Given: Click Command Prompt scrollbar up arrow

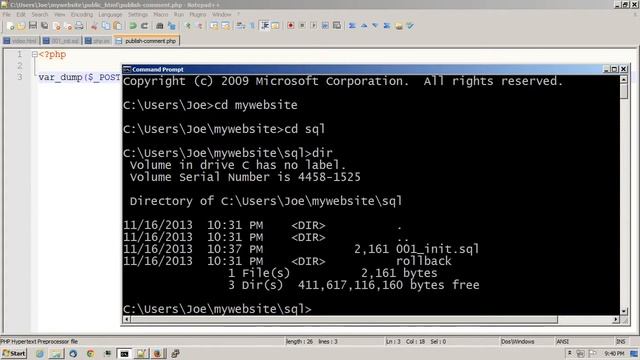Looking at the screenshot, I should [624, 80].
